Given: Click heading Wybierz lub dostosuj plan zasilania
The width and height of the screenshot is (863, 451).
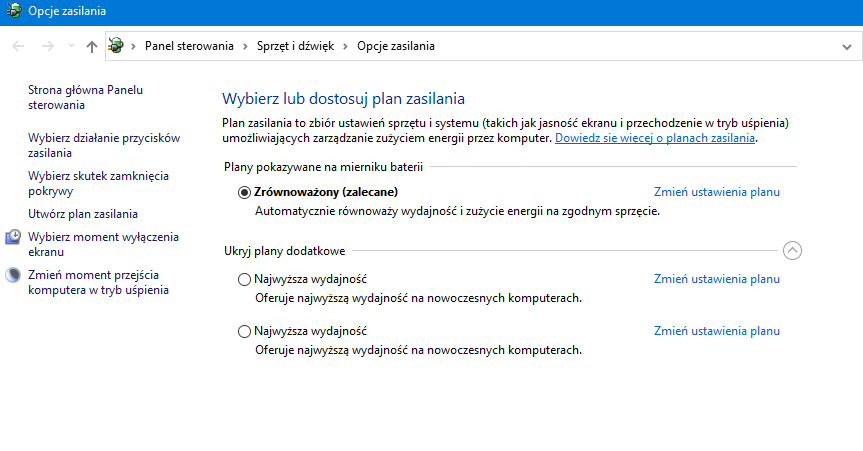Looking at the screenshot, I should (x=343, y=99).
